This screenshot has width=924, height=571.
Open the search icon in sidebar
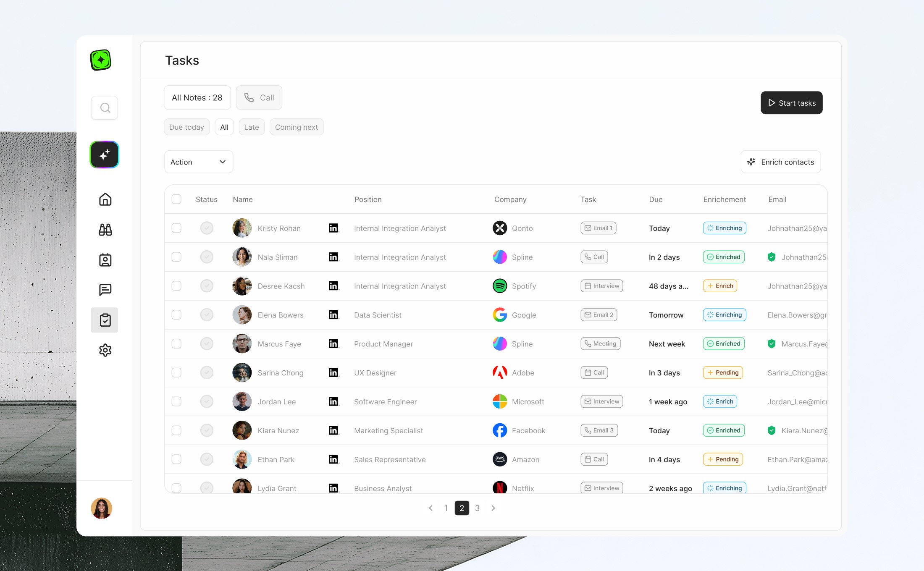pyautogui.click(x=105, y=108)
